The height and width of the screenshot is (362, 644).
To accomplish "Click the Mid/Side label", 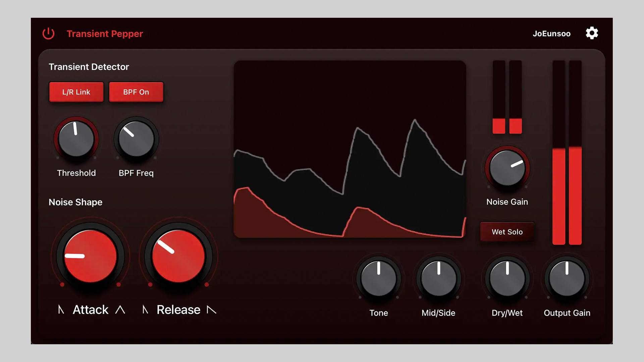I will pyautogui.click(x=438, y=313).
